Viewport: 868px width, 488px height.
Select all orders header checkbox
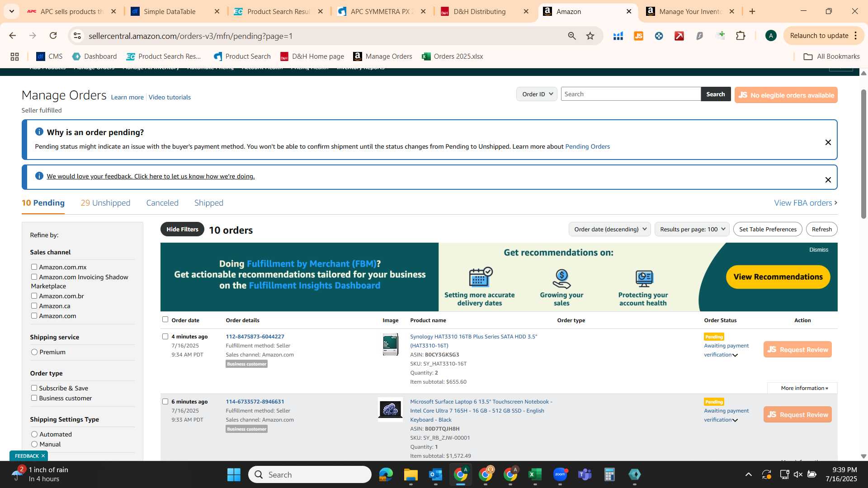click(x=165, y=319)
